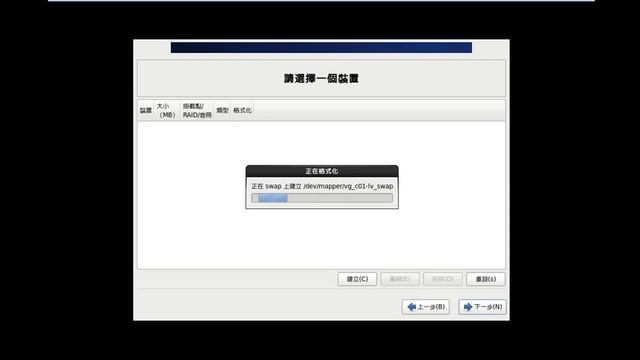This screenshot has width=640, height=360.
Task: Sort by 大小 (MB) column header
Action: [x=167, y=111]
